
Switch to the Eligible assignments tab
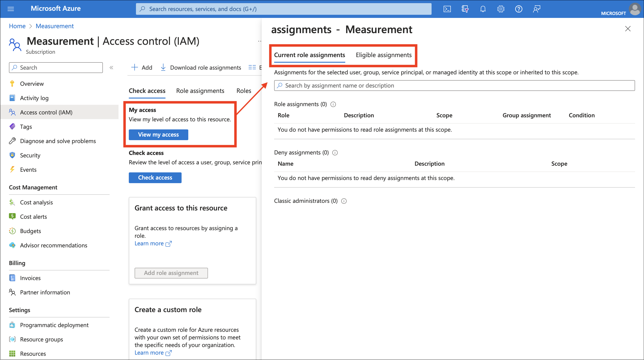pyautogui.click(x=383, y=54)
